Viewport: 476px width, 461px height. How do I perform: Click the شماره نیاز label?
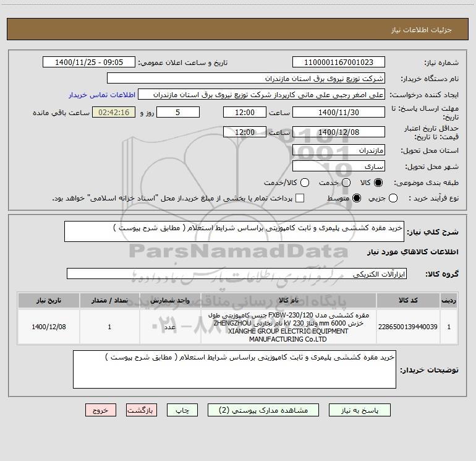[441, 63]
